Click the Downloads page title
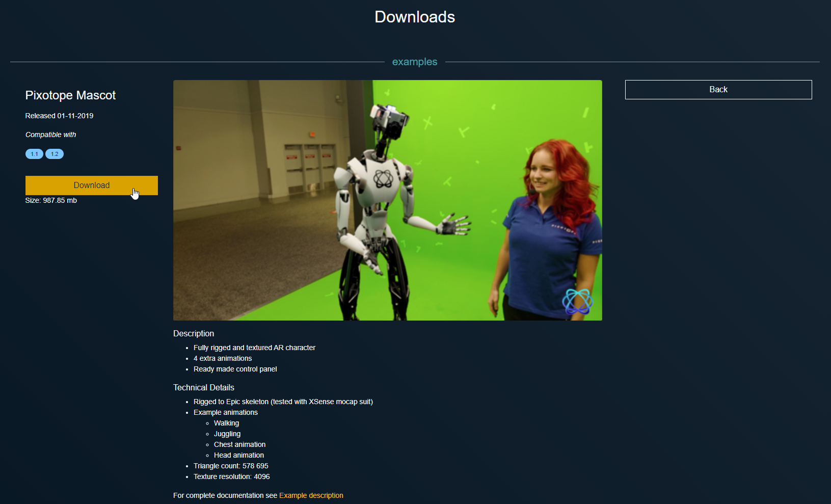 click(x=415, y=17)
